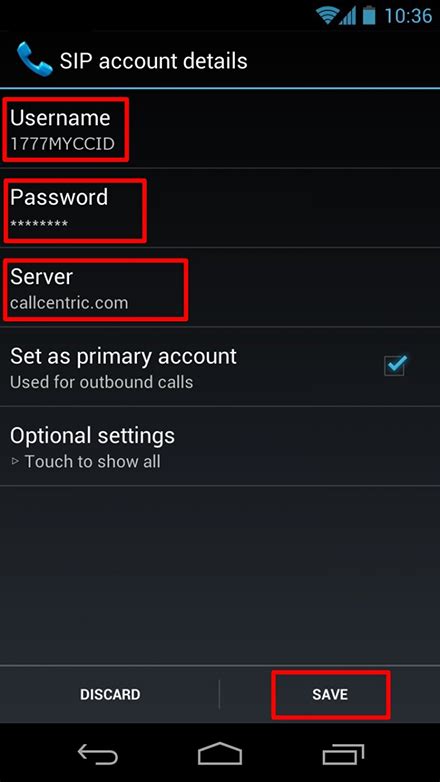
Task: Expand Optional settings to show all
Action: pos(220,446)
